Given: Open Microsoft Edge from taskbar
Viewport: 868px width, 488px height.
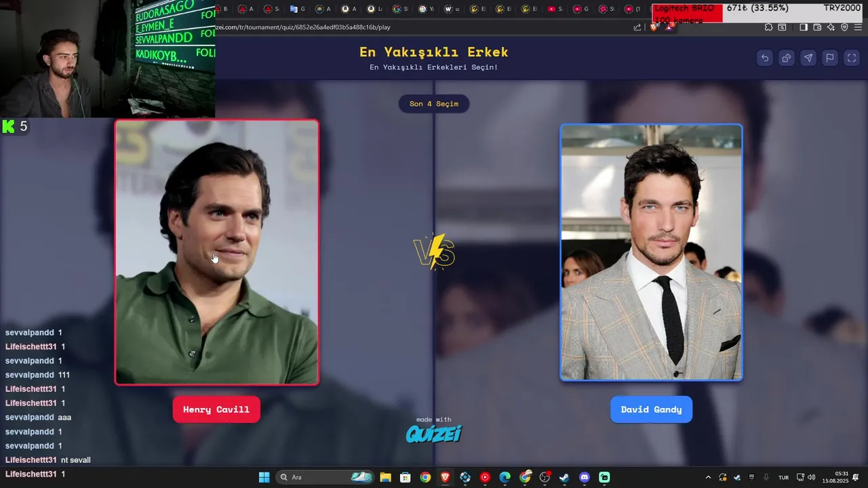Looking at the screenshot, I should 505,477.
